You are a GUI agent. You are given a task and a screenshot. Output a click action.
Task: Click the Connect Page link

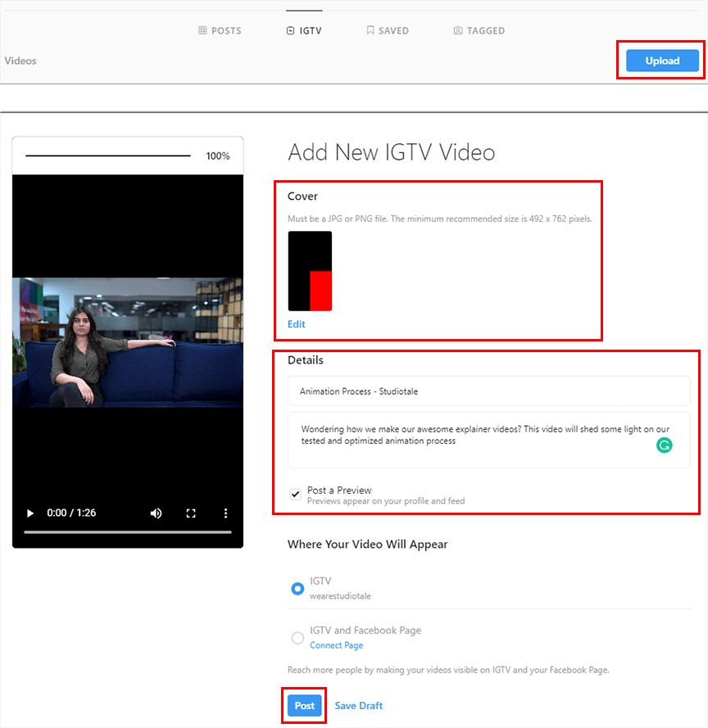[336, 645]
